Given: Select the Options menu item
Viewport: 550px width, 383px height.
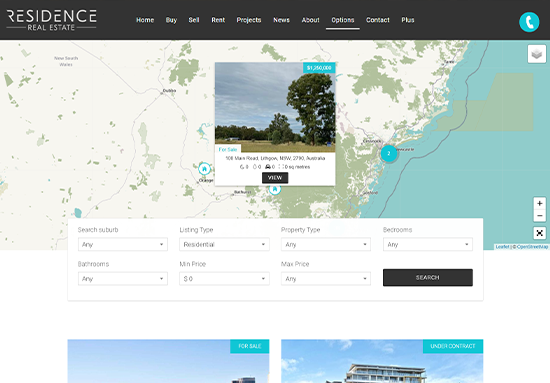Looking at the screenshot, I should pyautogui.click(x=343, y=20).
